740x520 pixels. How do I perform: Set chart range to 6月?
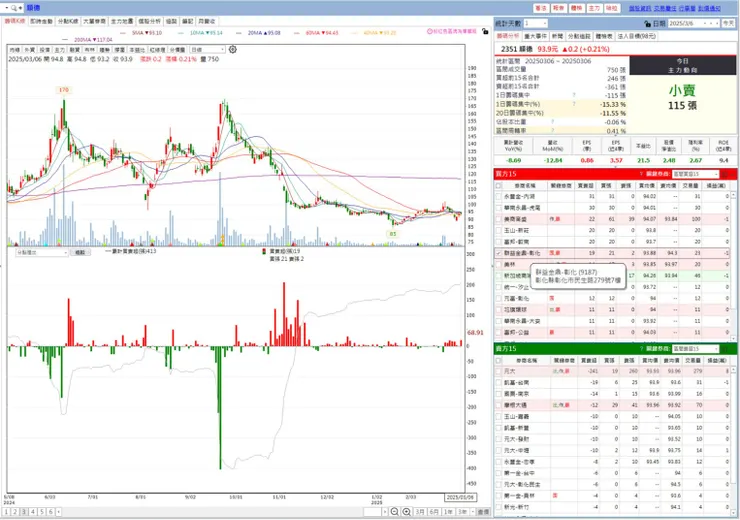click(x=434, y=512)
